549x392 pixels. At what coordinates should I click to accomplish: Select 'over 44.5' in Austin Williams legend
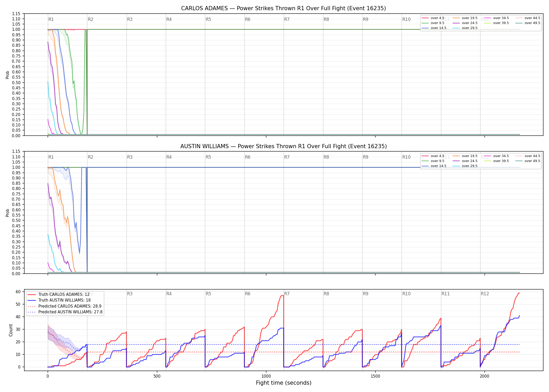coord(528,156)
